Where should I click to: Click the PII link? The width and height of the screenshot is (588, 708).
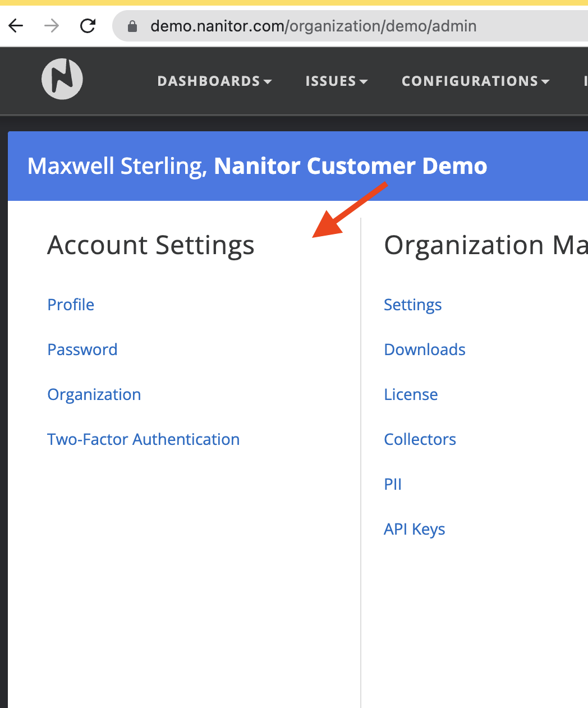click(x=393, y=484)
